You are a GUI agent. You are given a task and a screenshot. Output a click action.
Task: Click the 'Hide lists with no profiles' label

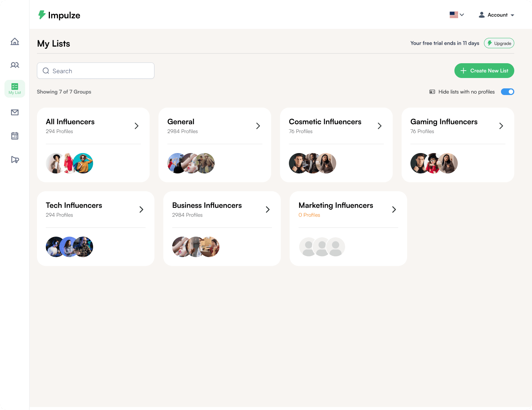(467, 92)
